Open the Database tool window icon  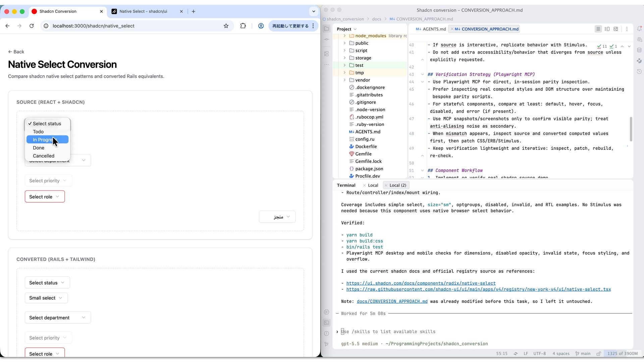tap(639, 50)
